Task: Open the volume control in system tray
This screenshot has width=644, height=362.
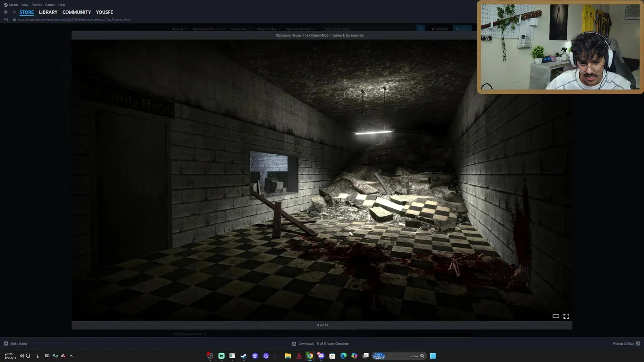Action: (x=22, y=356)
